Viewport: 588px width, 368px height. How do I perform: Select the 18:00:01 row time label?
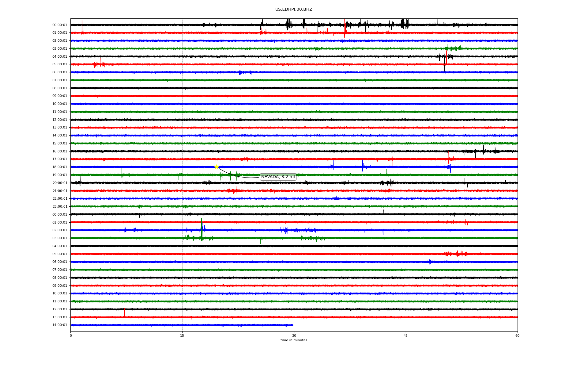coord(60,167)
